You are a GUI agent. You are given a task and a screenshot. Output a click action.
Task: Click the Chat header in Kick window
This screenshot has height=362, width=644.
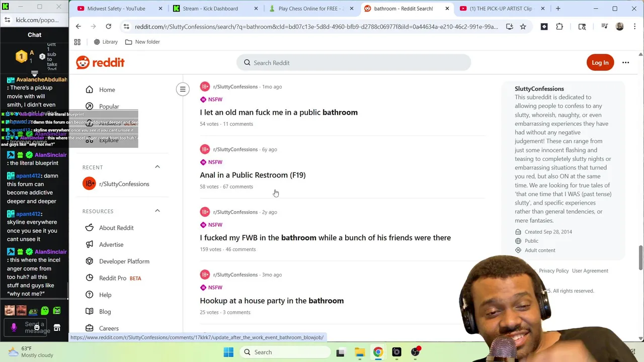pyautogui.click(x=34, y=35)
